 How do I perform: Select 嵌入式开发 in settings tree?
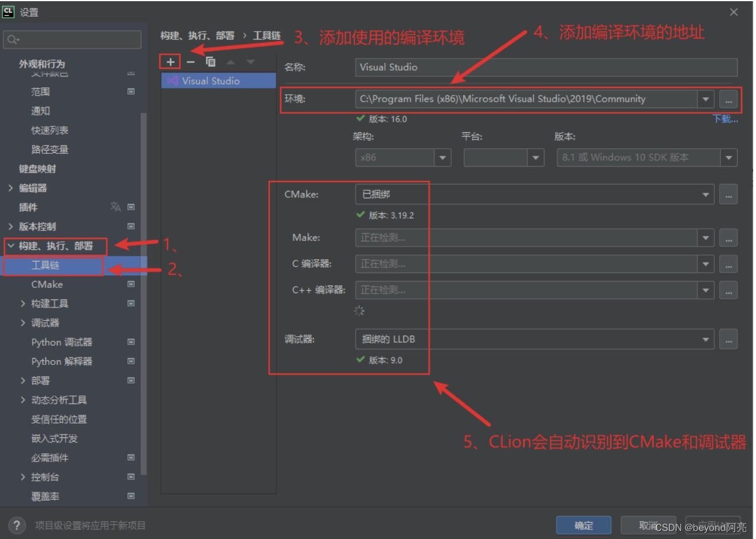54,438
